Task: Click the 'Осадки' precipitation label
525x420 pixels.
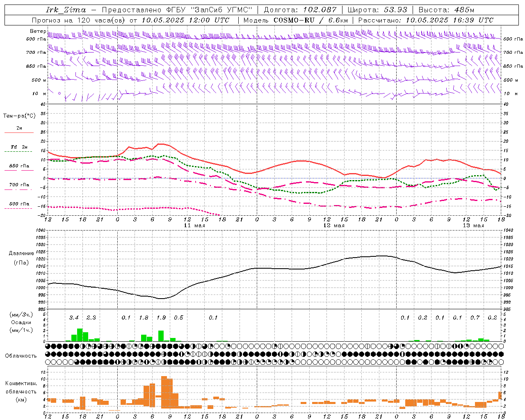Action: [21, 322]
